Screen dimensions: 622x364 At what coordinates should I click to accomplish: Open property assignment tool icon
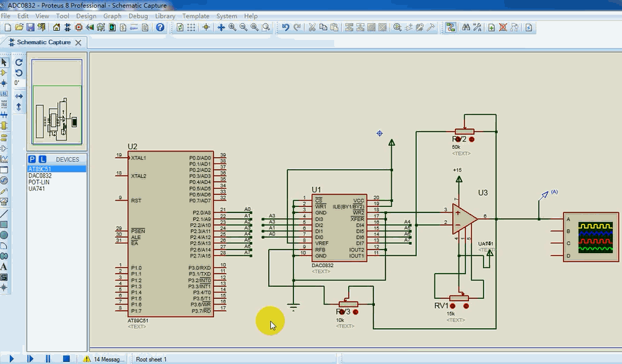pos(477,27)
